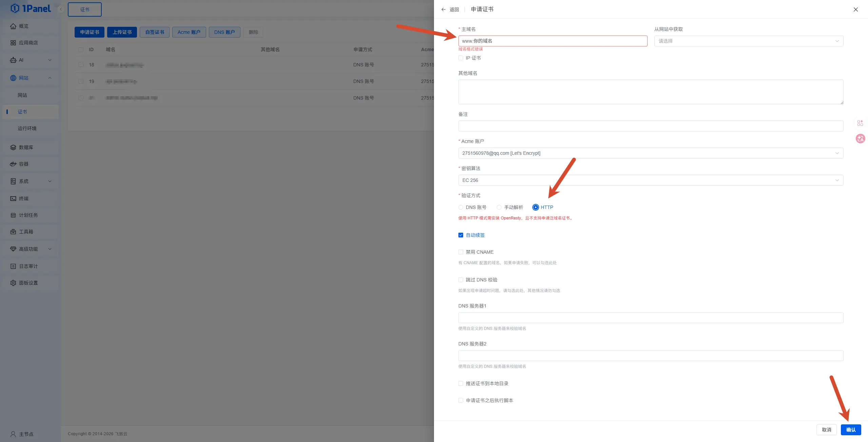Image resolution: width=868 pixels, height=442 pixels.
Task: Open the 运行环境 menu item
Action: click(x=27, y=128)
